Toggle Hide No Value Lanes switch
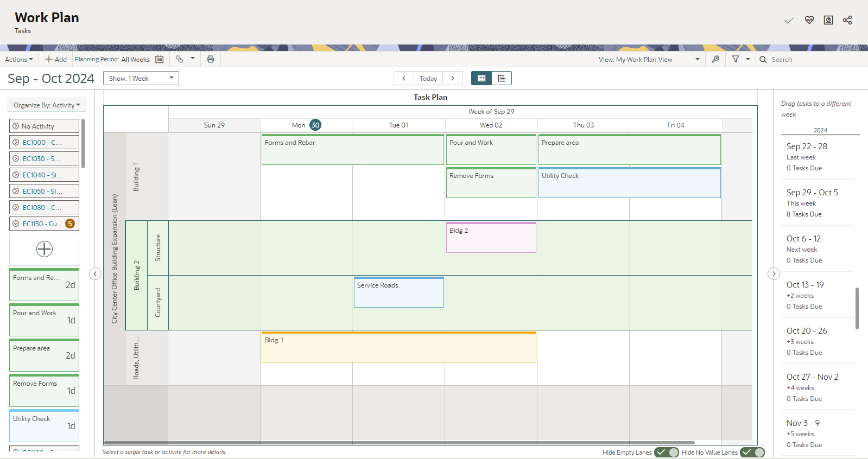This screenshot has width=868, height=459. (752, 452)
